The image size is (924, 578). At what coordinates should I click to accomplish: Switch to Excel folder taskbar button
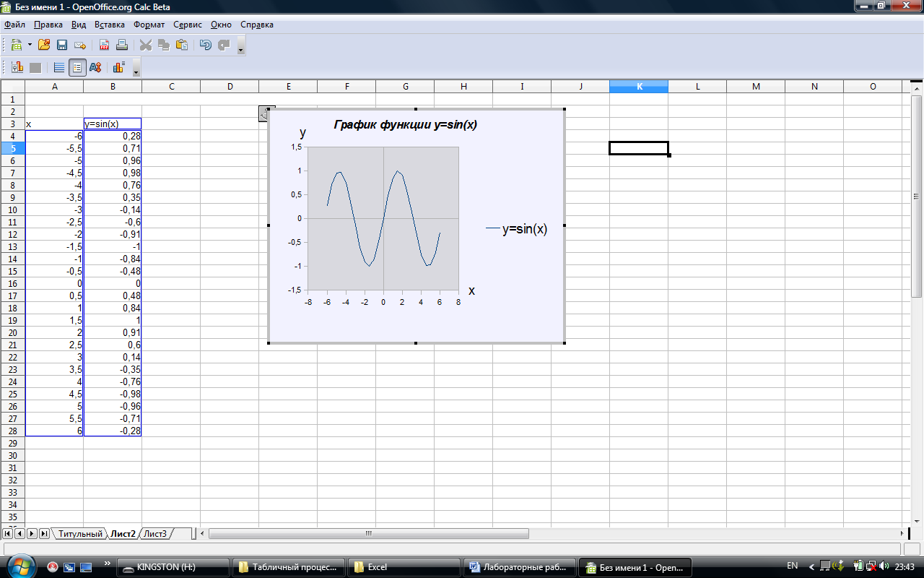point(404,567)
